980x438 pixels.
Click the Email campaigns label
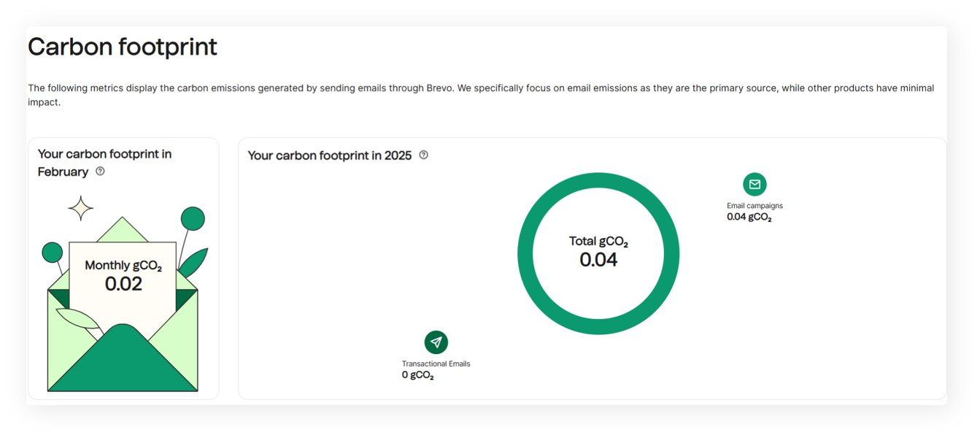click(755, 206)
